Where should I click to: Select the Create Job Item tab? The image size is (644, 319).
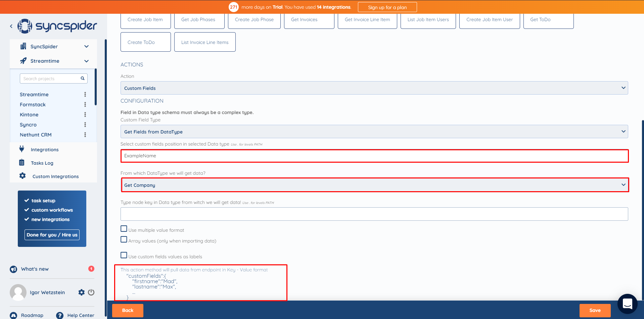click(145, 20)
